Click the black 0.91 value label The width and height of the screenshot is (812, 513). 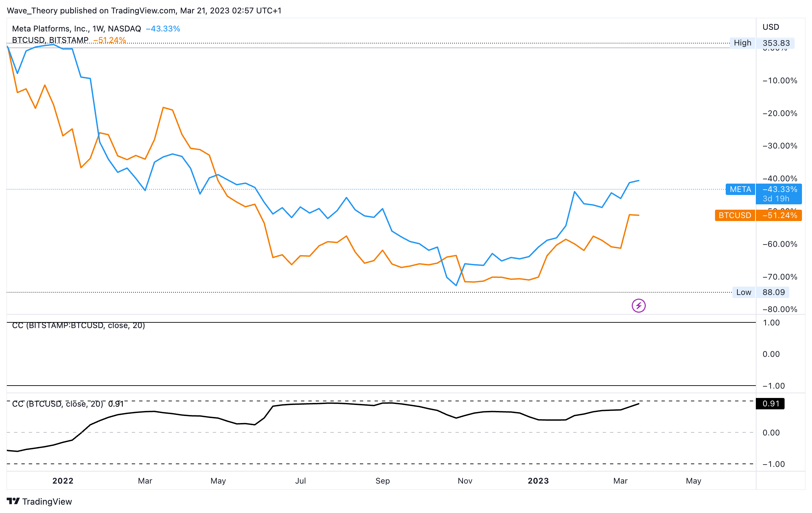771,403
